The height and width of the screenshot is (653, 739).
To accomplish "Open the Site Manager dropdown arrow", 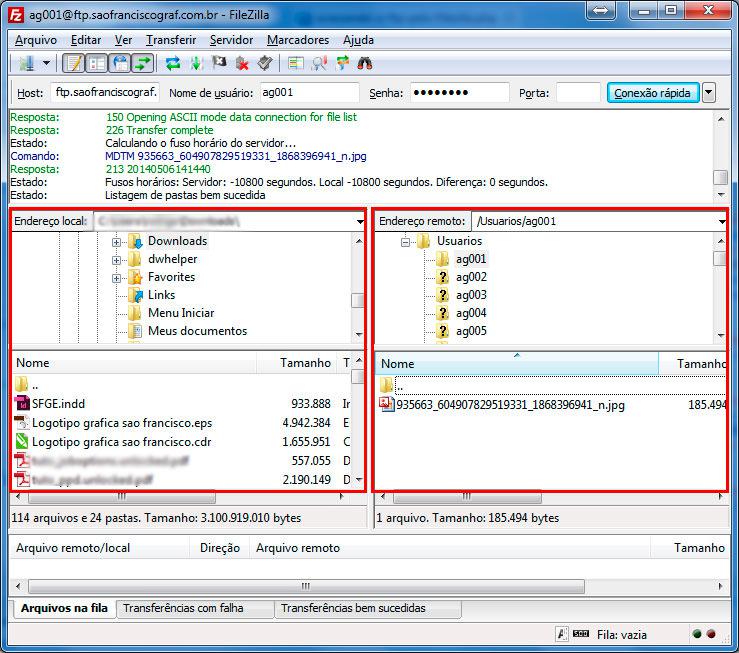I will (46, 63).
